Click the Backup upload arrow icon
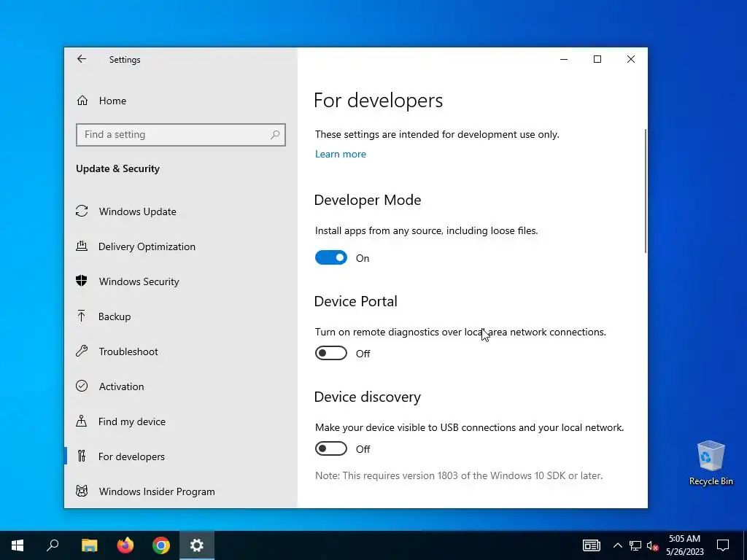 [82, 316]
